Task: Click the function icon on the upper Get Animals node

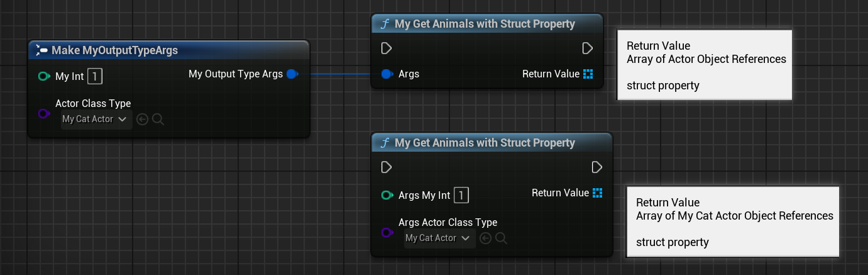Action: (x=385, y=24)
